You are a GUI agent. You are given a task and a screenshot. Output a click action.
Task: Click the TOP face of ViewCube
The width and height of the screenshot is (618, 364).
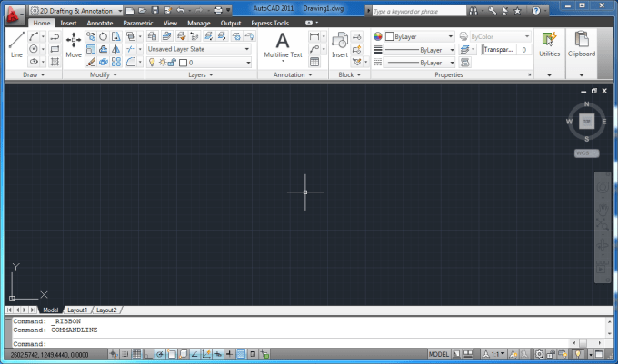tap(586, 122)
